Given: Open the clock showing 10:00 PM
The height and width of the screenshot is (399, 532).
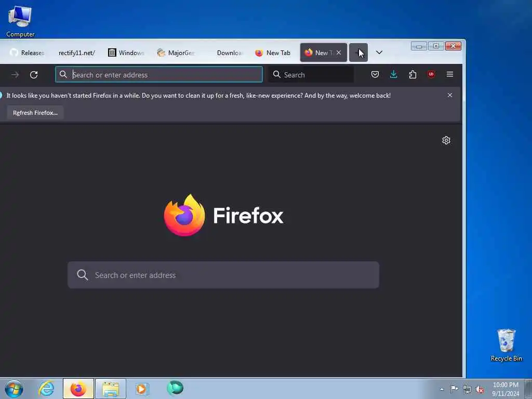Looking at the screenshot, I should tap(506, 389).
